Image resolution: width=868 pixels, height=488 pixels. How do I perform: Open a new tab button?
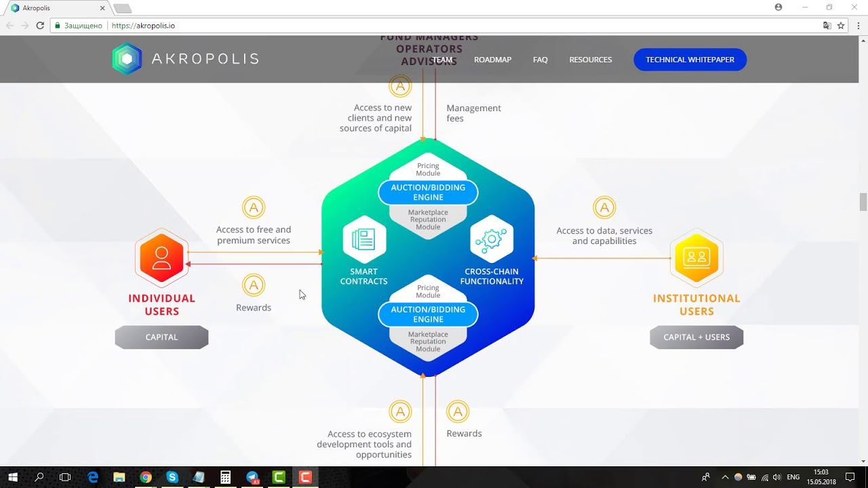pos(122,9)
